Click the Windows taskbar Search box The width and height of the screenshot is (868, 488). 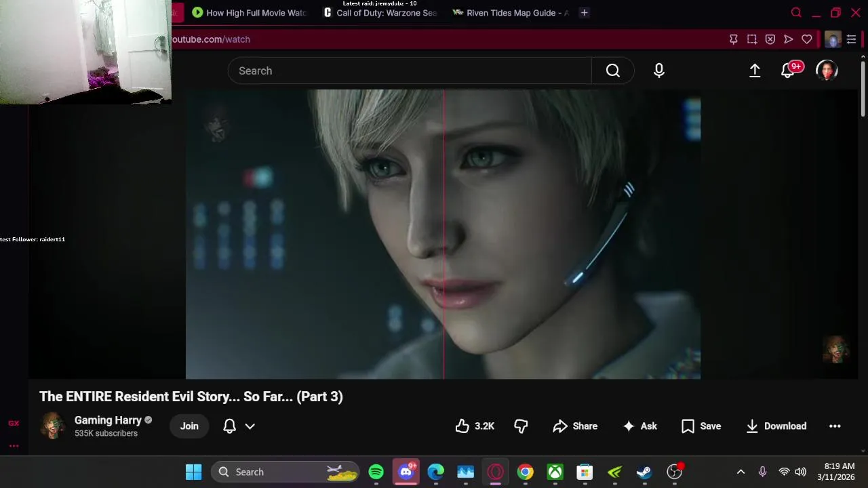point(285,472)
